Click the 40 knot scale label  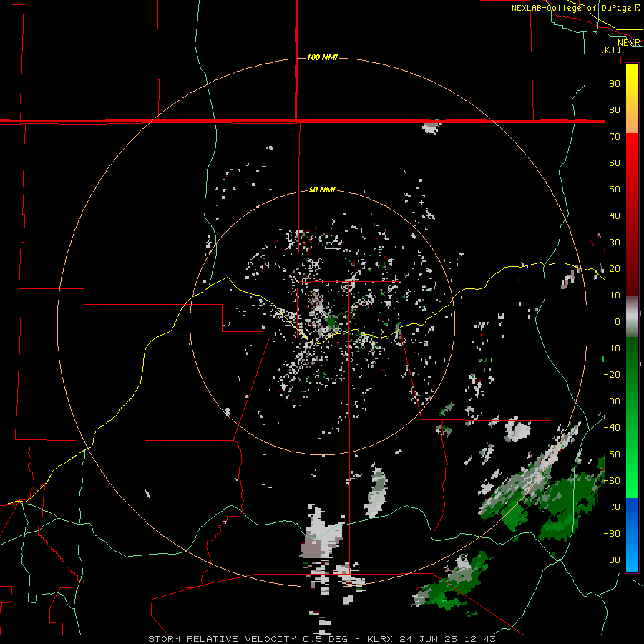615,216
